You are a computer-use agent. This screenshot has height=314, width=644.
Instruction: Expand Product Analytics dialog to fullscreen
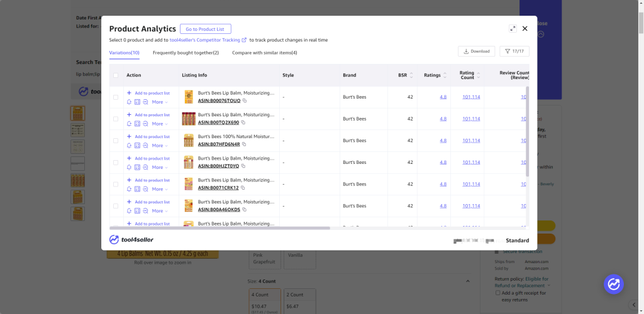click(x=513, y=28)
